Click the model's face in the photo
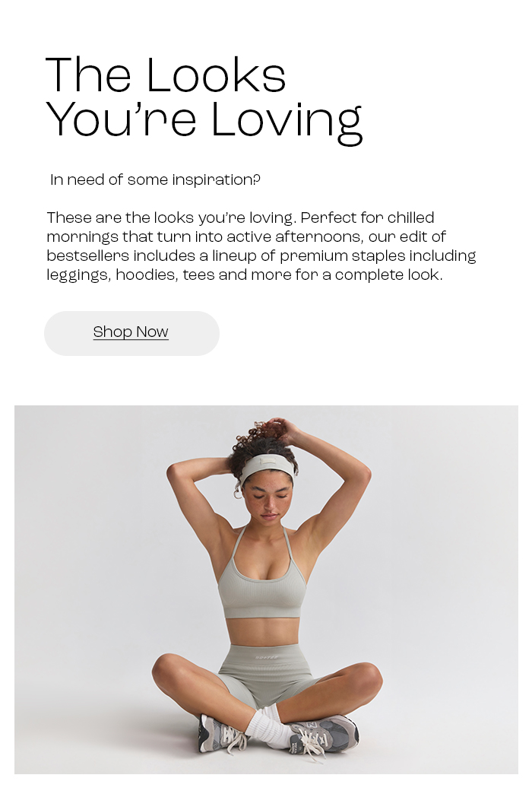 click(268, 500)
